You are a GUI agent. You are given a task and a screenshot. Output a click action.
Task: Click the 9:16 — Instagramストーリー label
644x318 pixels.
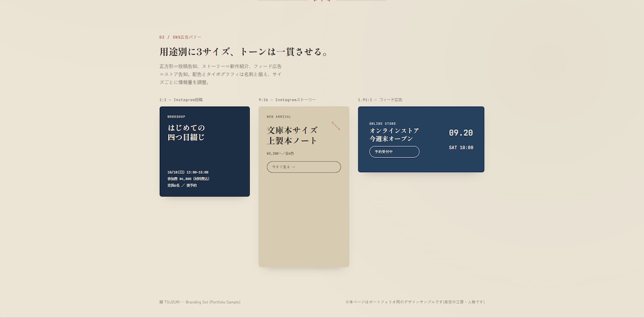point(287,100)
